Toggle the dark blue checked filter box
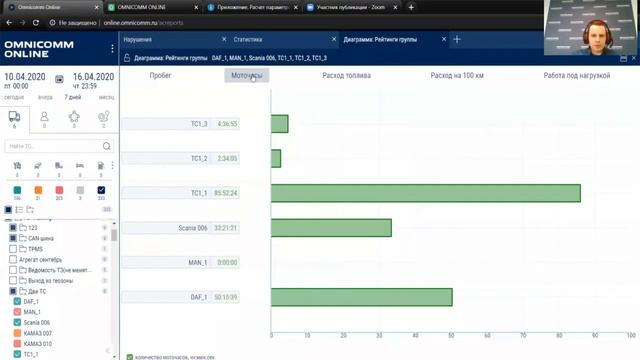 point(101,190)
